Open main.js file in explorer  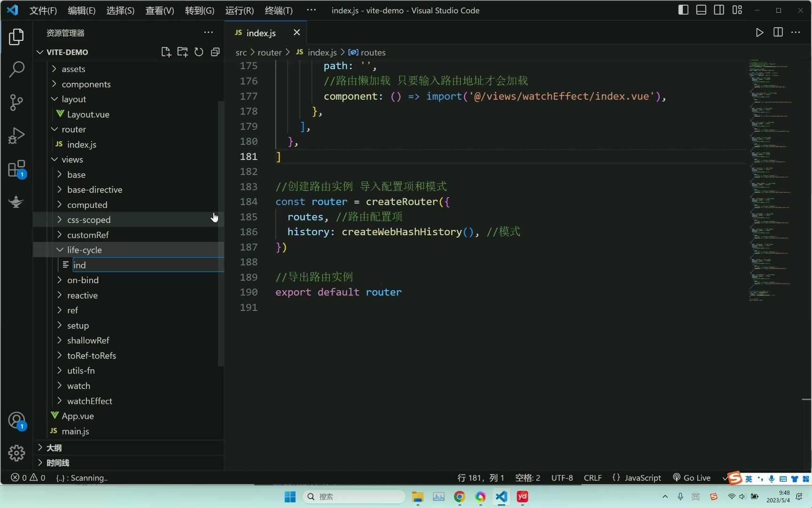pos(128,431)
